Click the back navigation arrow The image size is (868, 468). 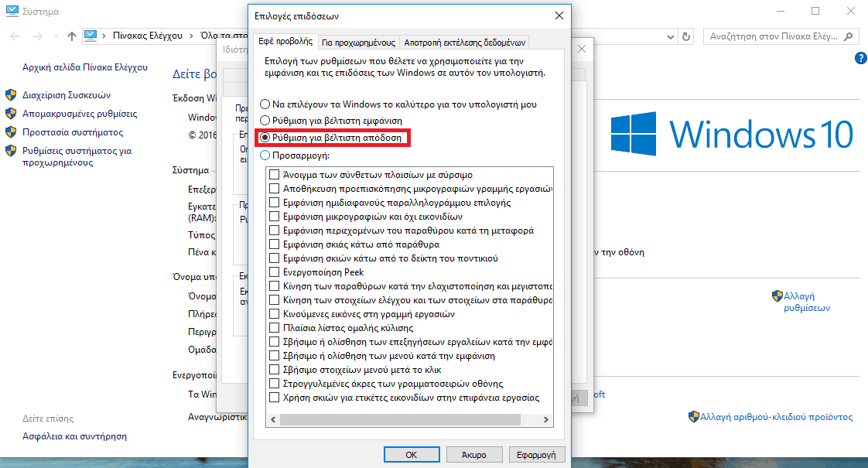pyautogui.click(x=15, y=36)
